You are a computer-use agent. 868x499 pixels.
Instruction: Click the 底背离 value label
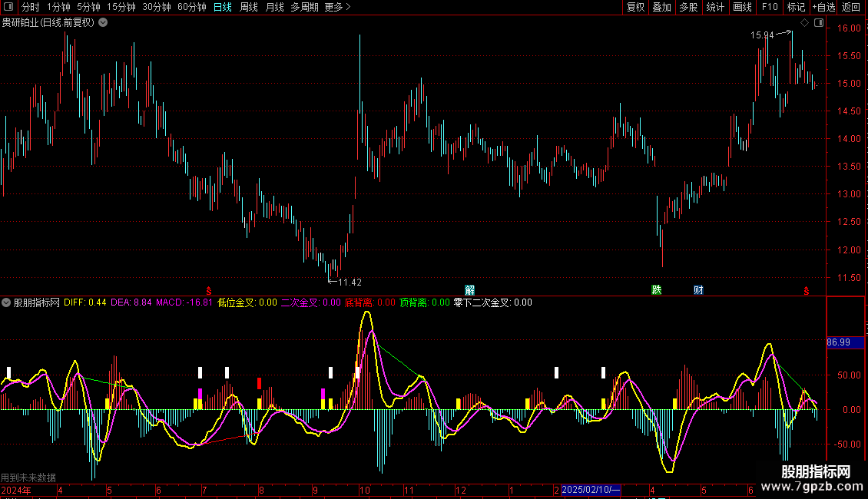(369, 302)
